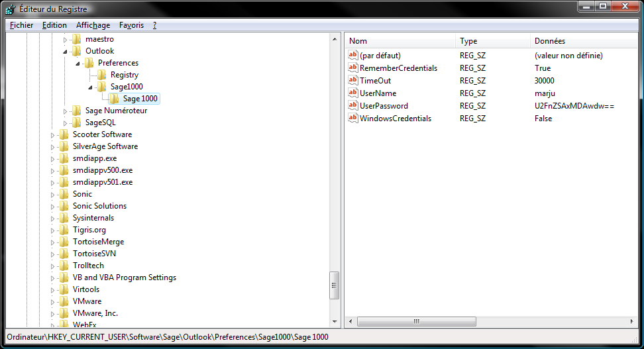Open the Affichage menu
The image size is (644, 349).
[x=93, y=25]
